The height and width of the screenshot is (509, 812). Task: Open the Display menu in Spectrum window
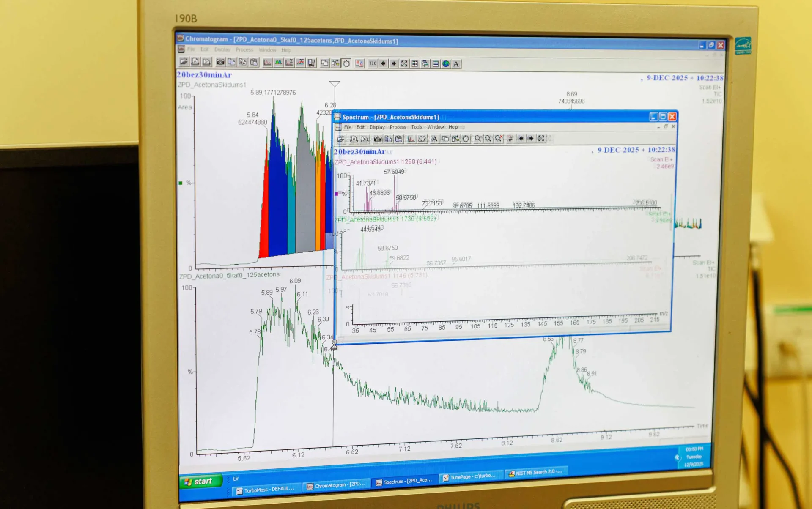tap(377, 127)
